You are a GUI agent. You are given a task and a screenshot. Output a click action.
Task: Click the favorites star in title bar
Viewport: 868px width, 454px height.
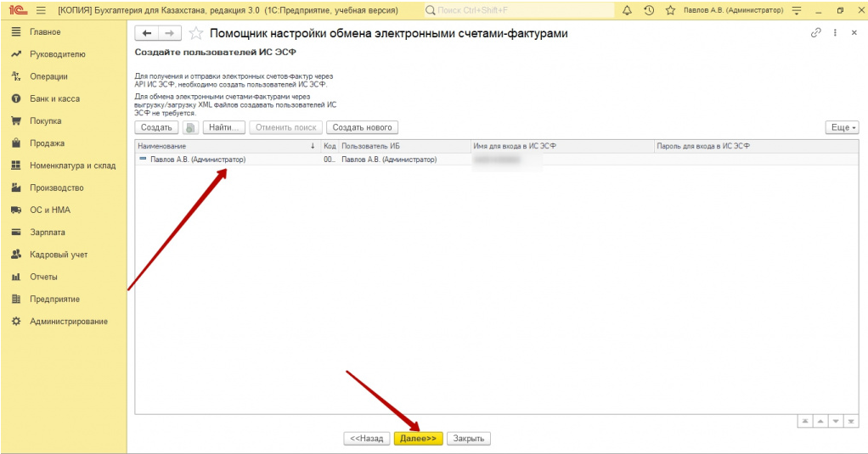pos(670,10)
